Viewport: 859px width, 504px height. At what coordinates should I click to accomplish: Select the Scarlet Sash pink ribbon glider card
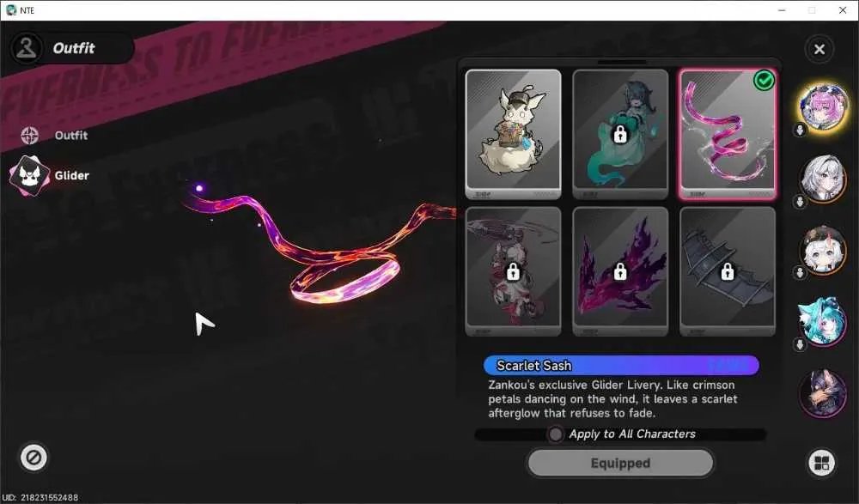click(727, 134)
